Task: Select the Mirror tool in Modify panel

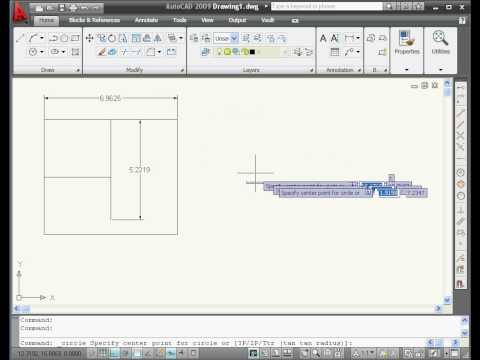Action: click(x=157, y=38)
